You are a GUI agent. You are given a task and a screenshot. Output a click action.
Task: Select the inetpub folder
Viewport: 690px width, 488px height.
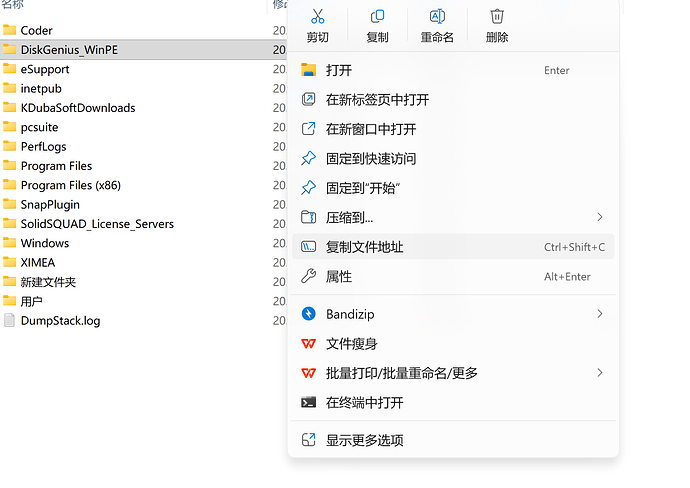click(x=41, y=88)
